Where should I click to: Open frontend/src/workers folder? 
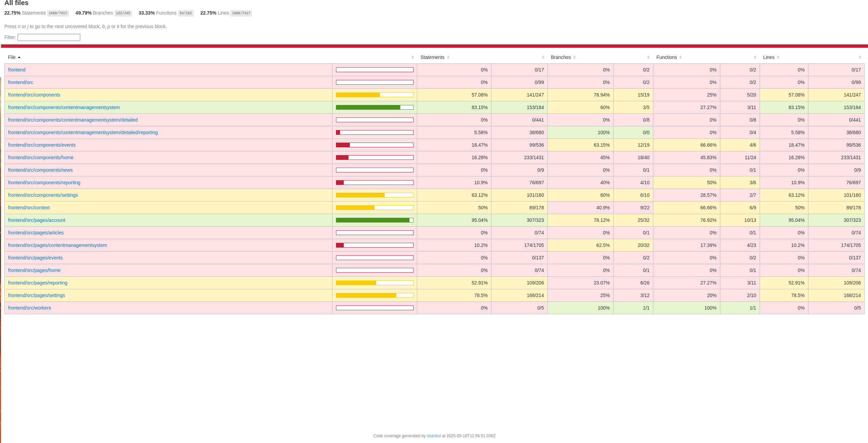coord(29,308)
